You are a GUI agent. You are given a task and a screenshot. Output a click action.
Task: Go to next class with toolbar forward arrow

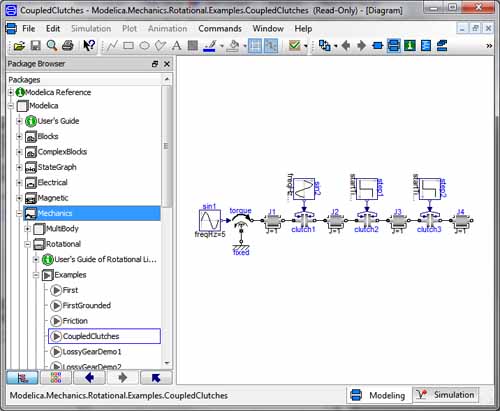[x=361, y=45]
